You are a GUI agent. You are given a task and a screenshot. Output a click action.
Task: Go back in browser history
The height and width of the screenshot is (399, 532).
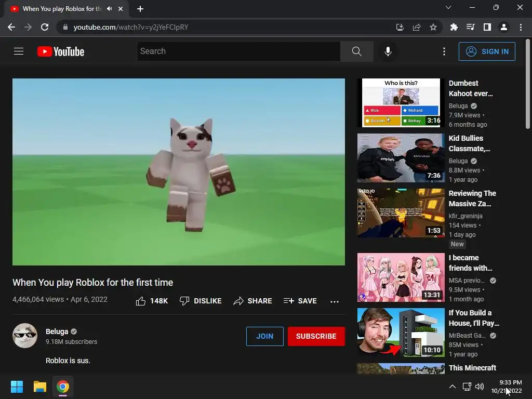pyautogui.click(x=11, y=27)
